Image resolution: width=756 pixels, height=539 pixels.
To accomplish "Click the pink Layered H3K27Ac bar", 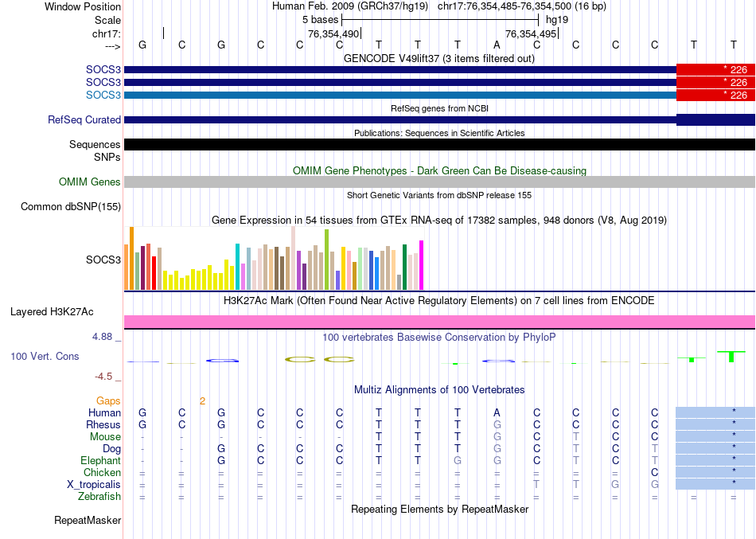I will [x=439, y=322].
